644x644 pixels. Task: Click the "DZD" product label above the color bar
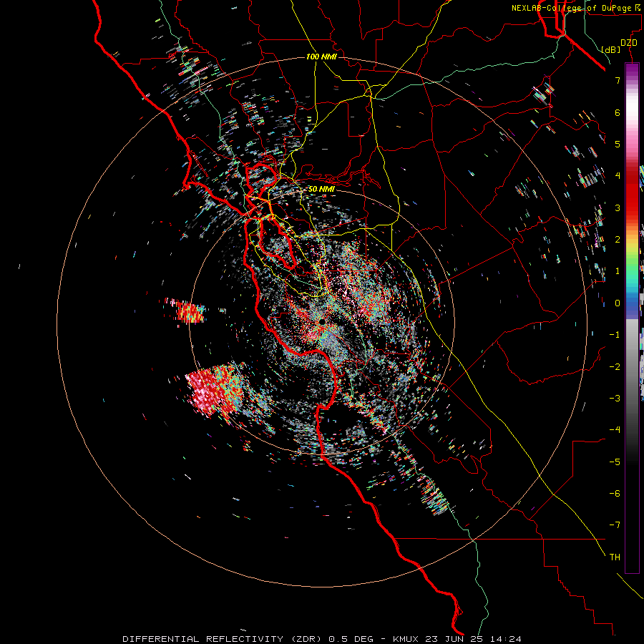pyautogui.click(x=628, y=43)
